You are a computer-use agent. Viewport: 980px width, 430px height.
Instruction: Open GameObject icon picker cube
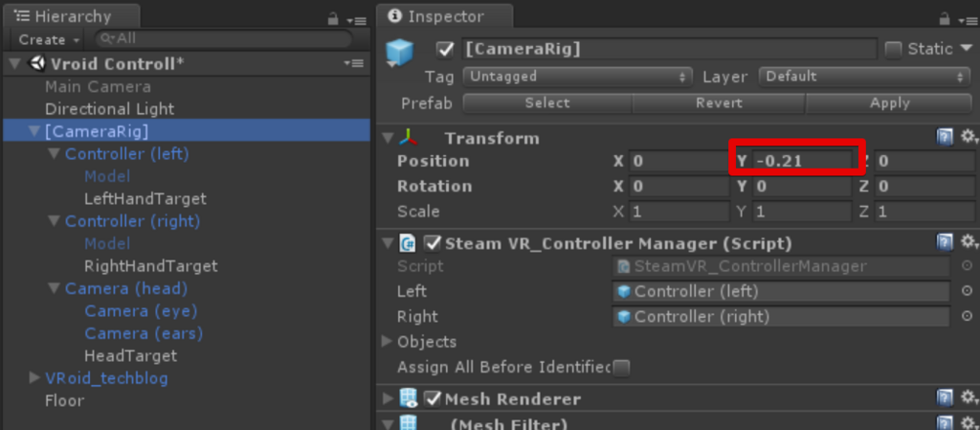[400, 53]
